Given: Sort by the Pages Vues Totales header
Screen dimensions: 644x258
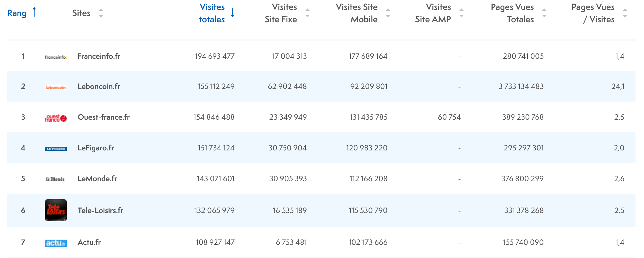Looking at the screenshot, I should pos(512,13).
